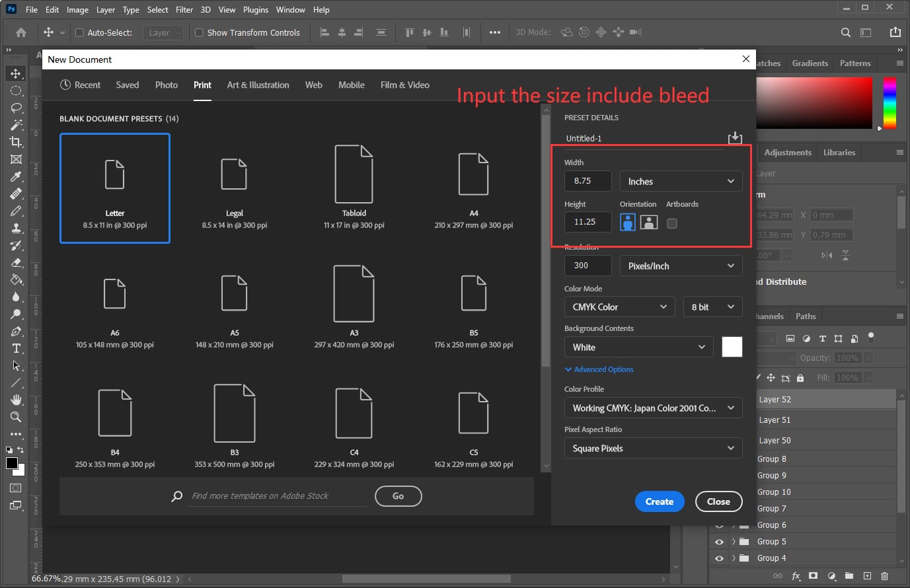The image size is (910, 588).
Task: Open the Square Pixels aspect ratio dropdown
Action: [x=653, y=448]
